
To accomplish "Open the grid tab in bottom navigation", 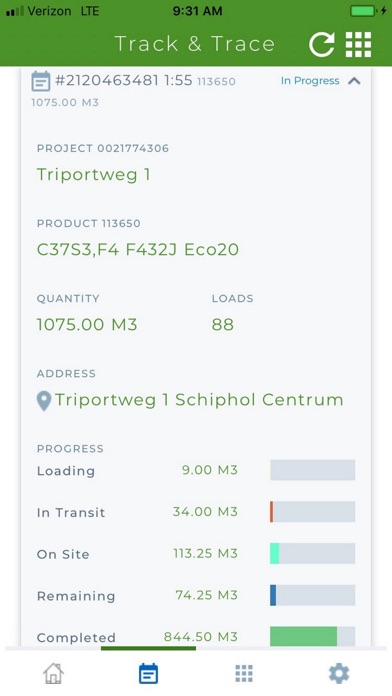I will [244, 674].
